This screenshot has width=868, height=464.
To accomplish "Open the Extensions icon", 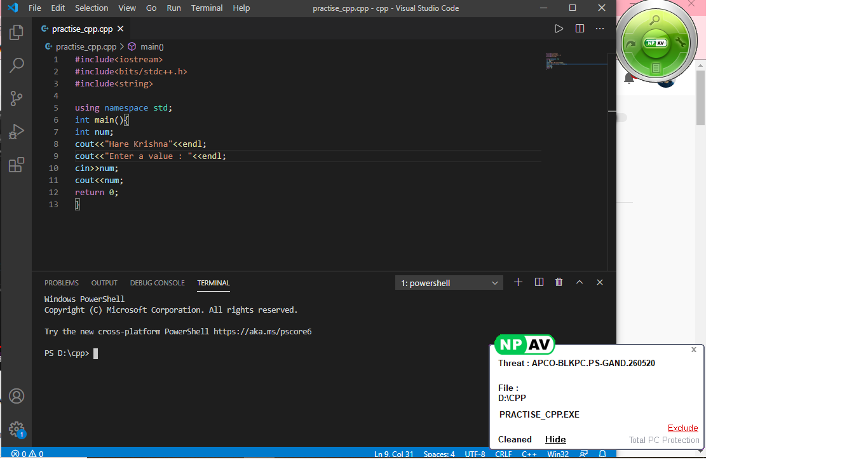I will coord(16,165).
